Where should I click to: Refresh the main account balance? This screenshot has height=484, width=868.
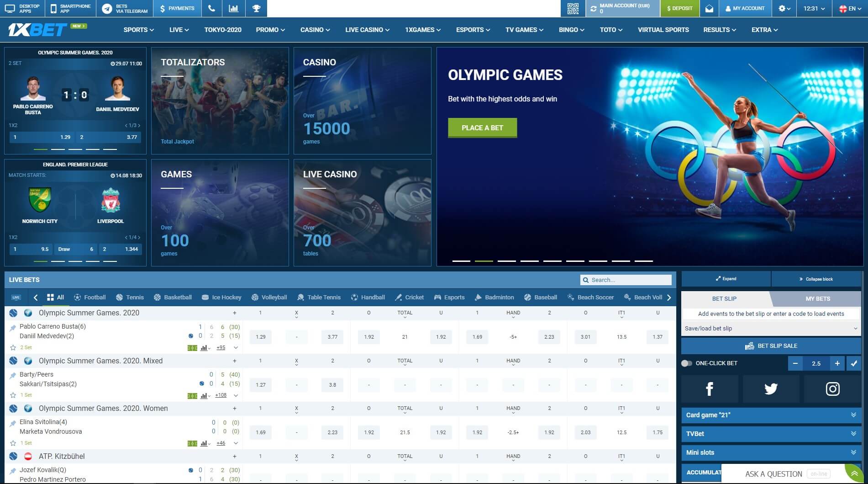coord(594,8)
